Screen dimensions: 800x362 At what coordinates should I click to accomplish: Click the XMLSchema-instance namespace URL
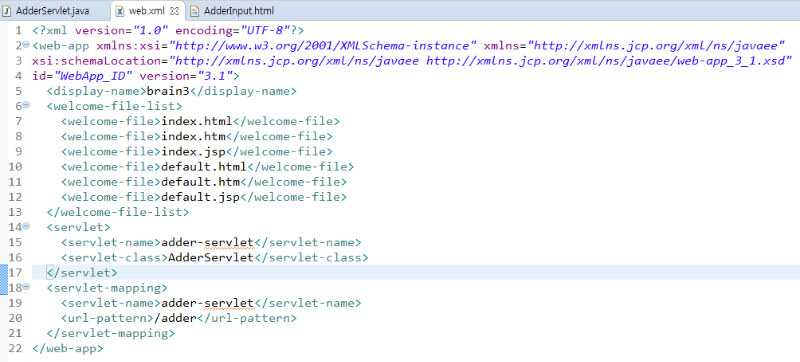(x=322, y=46)
